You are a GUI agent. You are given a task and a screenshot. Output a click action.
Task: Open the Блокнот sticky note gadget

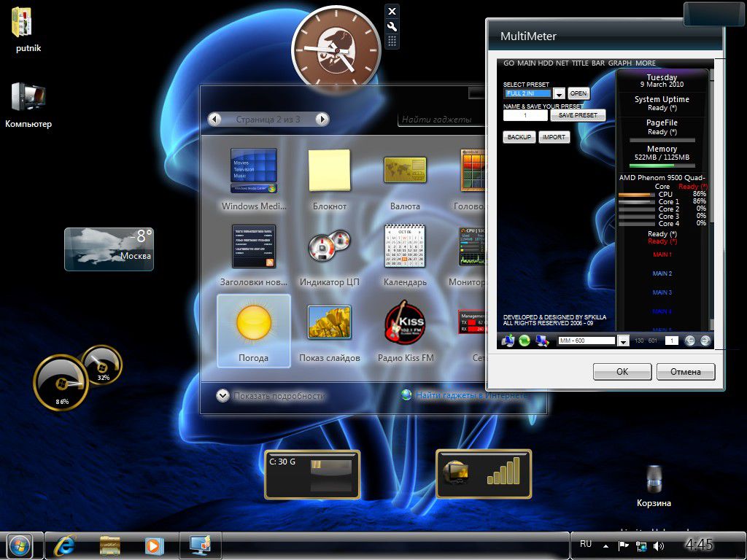pyautogui.click(x=330, y=171)
